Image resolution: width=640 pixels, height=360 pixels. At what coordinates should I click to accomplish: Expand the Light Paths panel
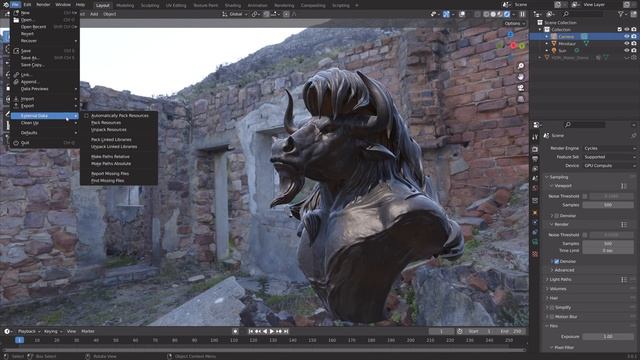(x=560, y=280)
